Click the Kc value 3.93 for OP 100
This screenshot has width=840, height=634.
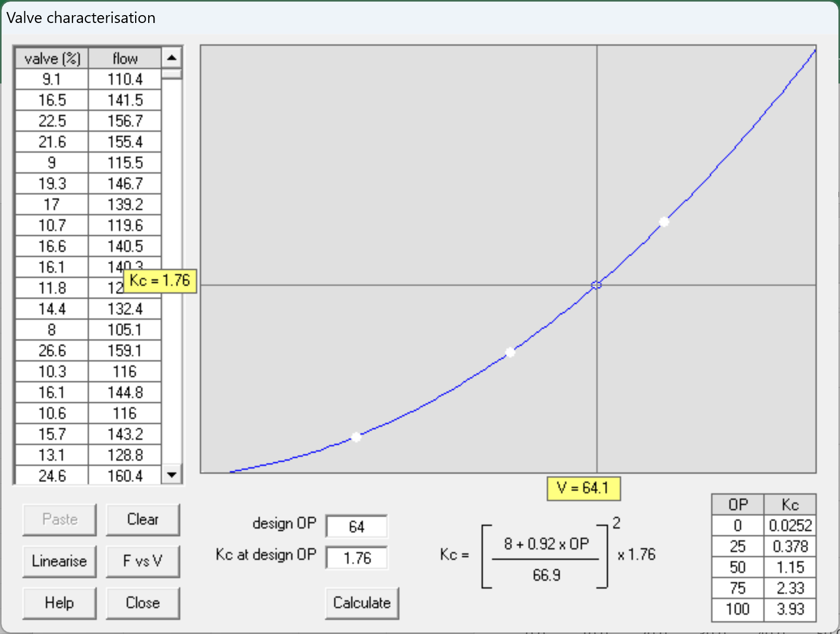pos(790,609)
